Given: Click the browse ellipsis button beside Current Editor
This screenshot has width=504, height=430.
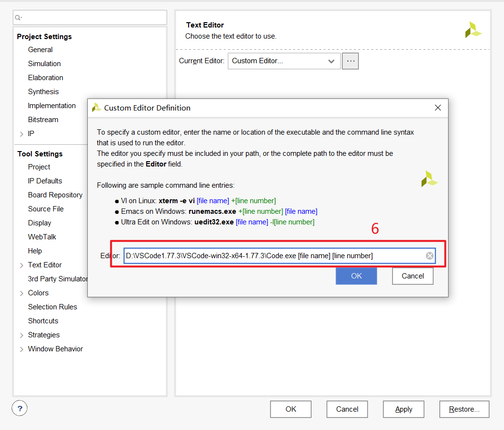Looking at the screenshot, I should [x=350, y=61].
